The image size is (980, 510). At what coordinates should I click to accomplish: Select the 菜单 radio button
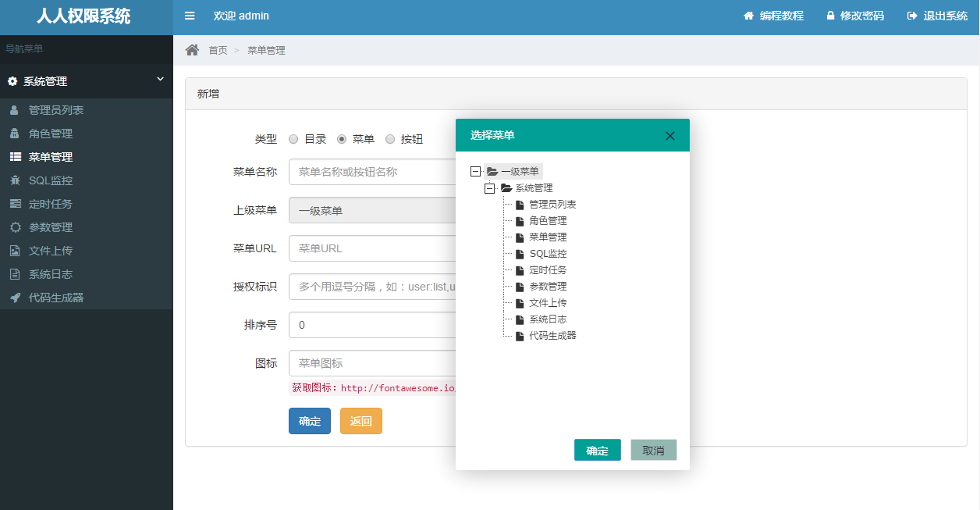(342, 139)
